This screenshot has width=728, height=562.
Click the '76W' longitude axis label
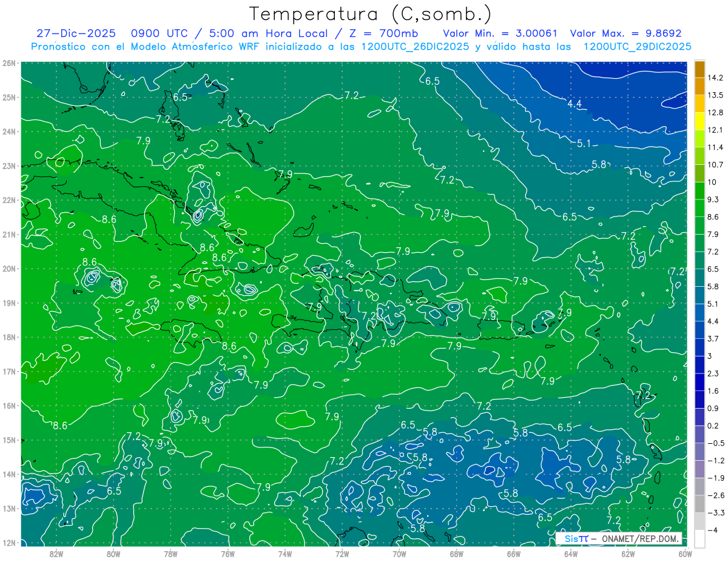(x=228, y=554)
